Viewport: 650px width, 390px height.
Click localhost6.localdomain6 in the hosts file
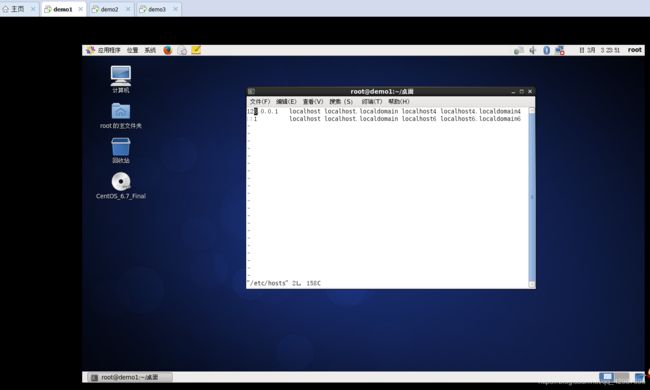[480, 119]
